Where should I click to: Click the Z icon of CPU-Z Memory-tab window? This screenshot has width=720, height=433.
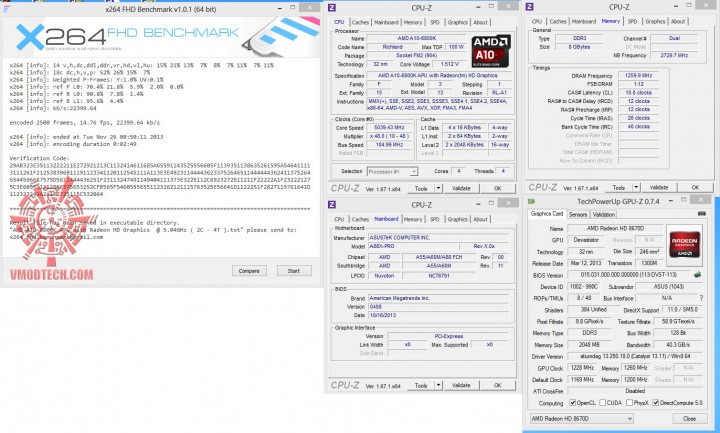(x=529, y=6)
